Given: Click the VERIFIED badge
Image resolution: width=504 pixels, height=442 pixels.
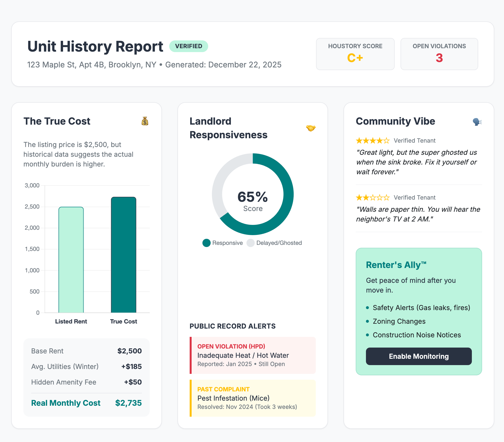Looking at the screenshot, I should pos(188,46).
